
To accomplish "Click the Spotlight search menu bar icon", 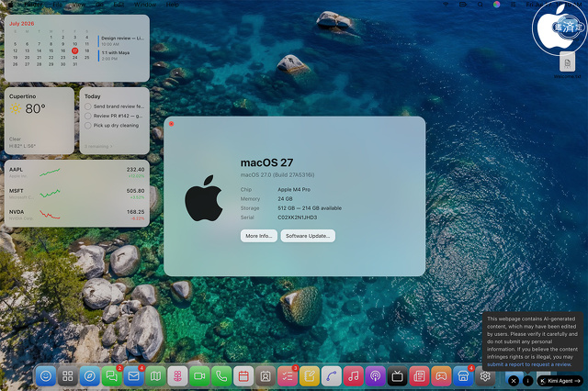I will click(x=480, y=5).
